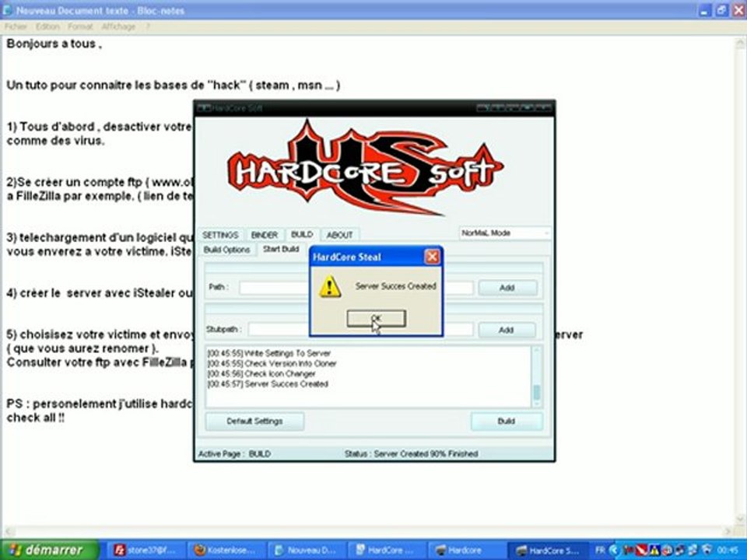The height and width of the screenshot is (560, 747).
Task: Click status text 'Server Created 90% Finished'
Action: [x=426, y=453]
